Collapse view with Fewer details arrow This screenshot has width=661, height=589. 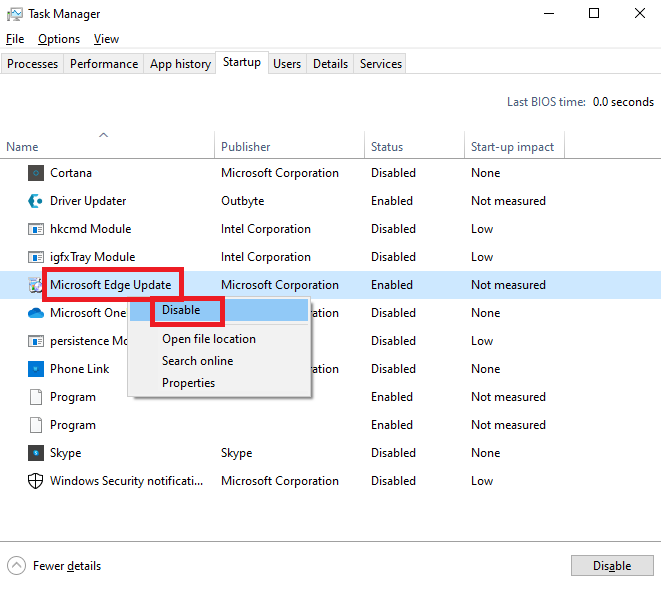pyautogui.click(x=17, y=566)
